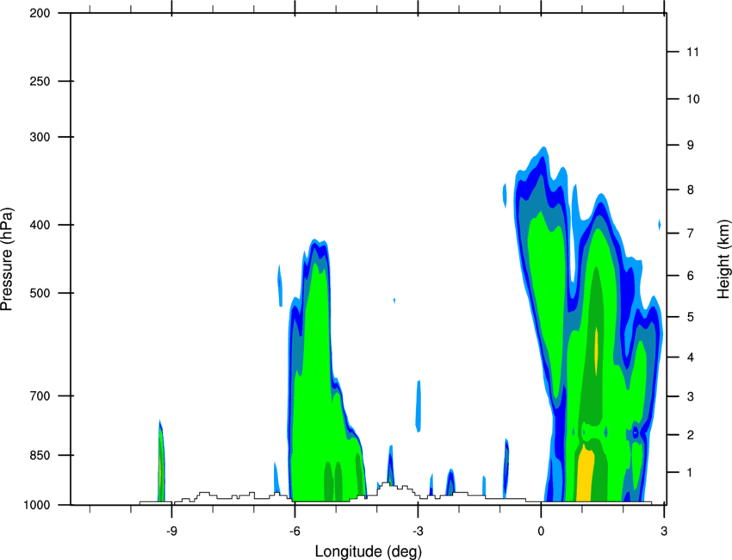This screenshot has height=560, width=732.
Task: Click the 2 km height label
Action: coord(691,435)
